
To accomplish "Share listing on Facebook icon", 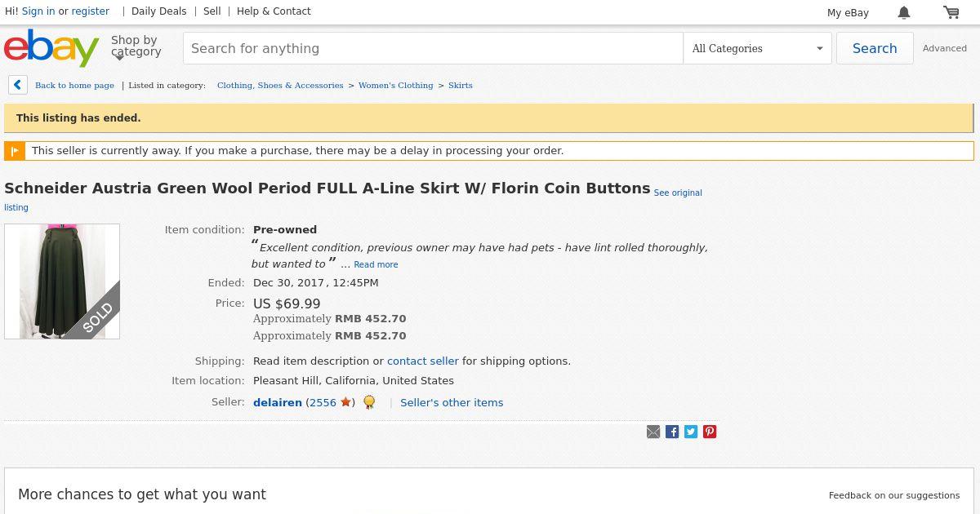I will point(672,432).
